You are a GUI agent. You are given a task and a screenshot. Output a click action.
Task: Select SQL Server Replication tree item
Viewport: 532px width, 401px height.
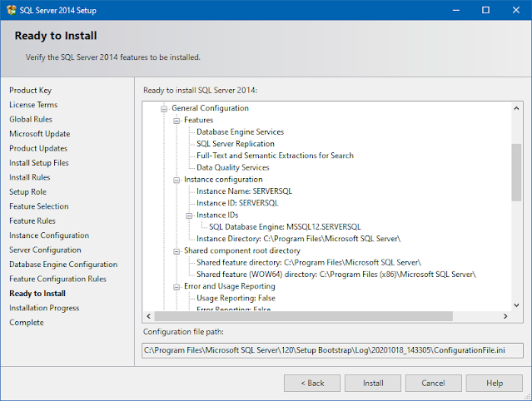pyautogui.click(x=235, y=144)
